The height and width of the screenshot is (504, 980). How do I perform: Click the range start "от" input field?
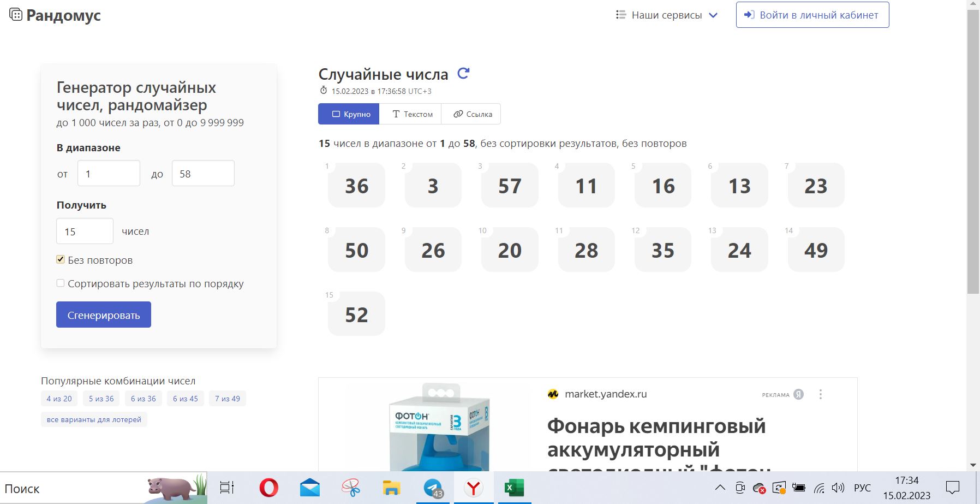[109, 173]
